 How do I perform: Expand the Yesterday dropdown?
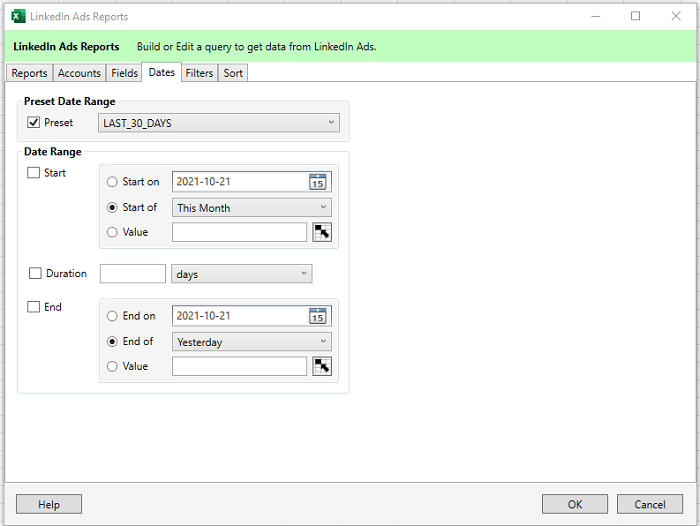click(x=252, y=342)
